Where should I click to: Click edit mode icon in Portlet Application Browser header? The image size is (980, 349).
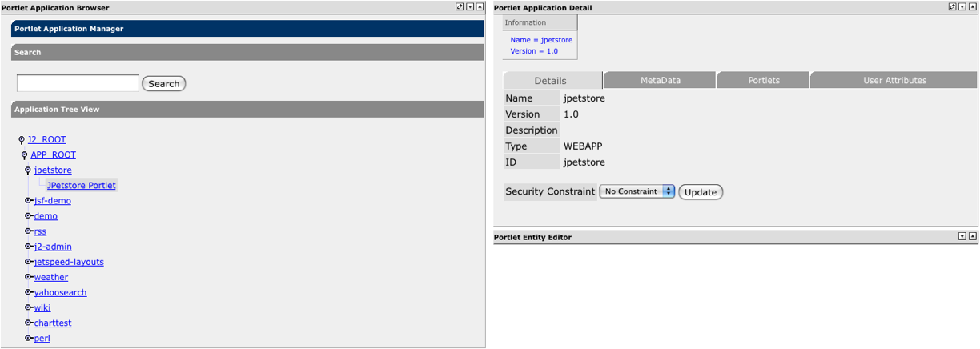coord(460,7)
